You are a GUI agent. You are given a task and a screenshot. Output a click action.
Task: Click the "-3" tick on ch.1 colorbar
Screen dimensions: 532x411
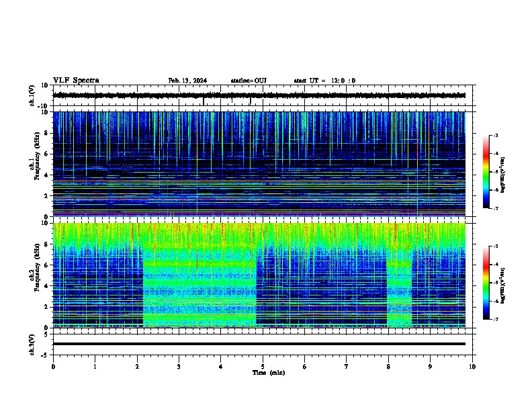pyautogui.click(x=496, y=136)
